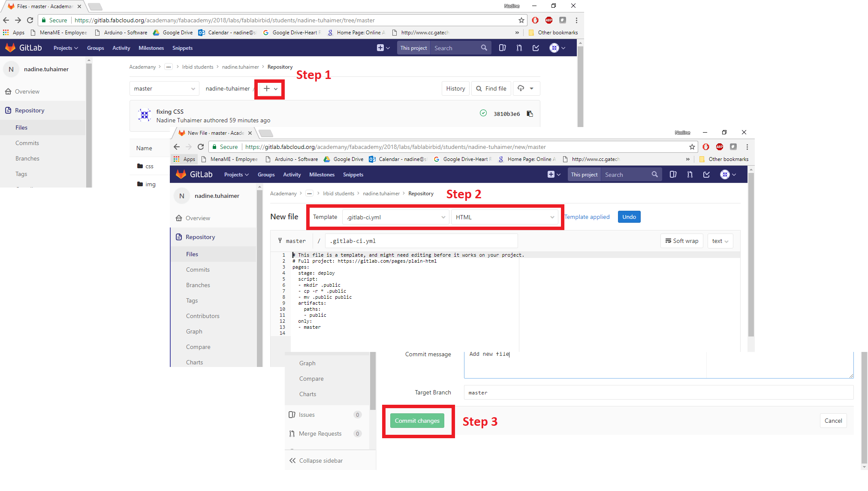Open Groups in back window navbar
Image resolution: width=868 pixels, height=491 pixels.
(95, 48)
